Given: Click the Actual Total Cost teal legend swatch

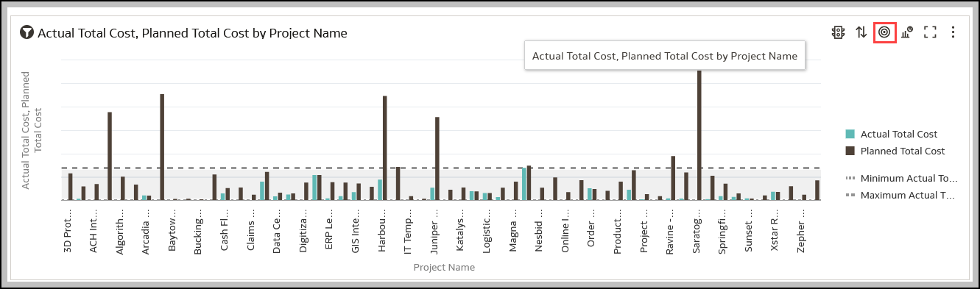Looking at the screenshot, I should [850, 134].
